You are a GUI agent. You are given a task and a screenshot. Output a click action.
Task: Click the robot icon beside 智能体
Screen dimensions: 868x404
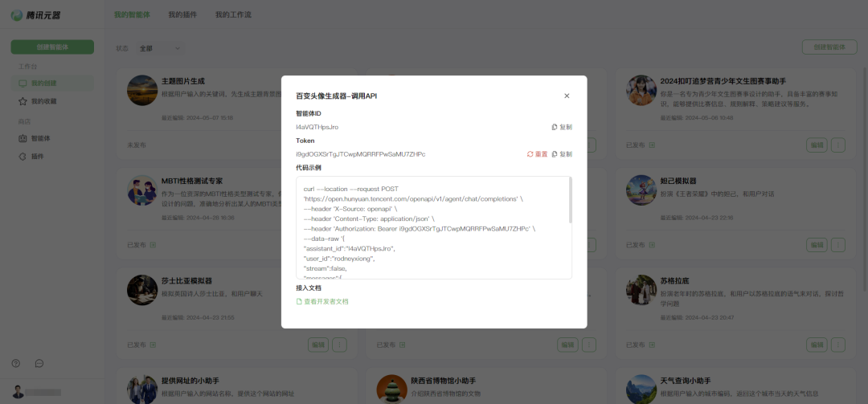[x=23, y=138]
